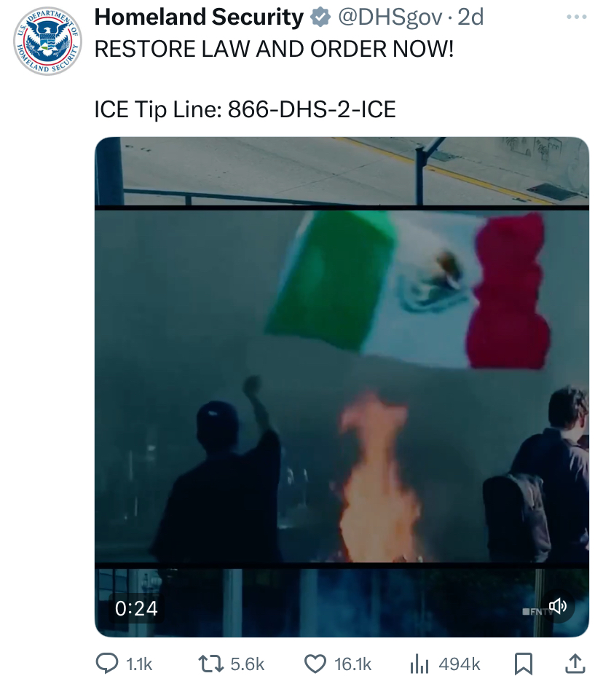Open the @DHSgov handle link

click(390, 17)
